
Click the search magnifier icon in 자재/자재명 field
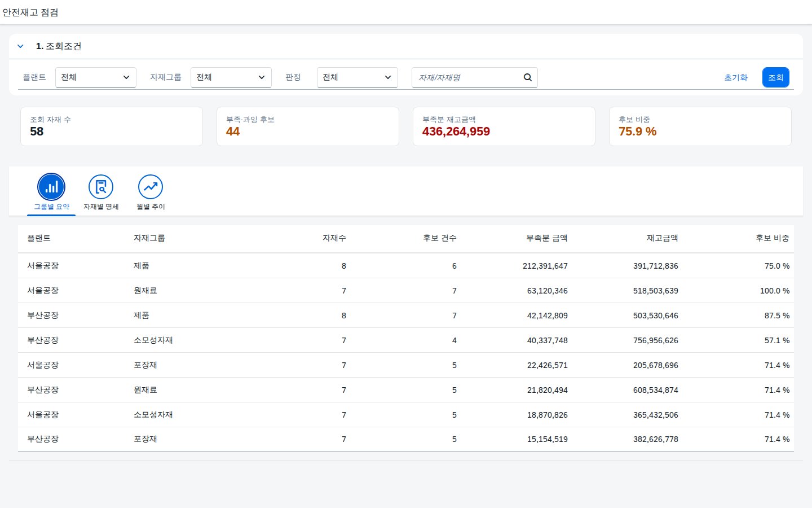(x=528, y=77)
